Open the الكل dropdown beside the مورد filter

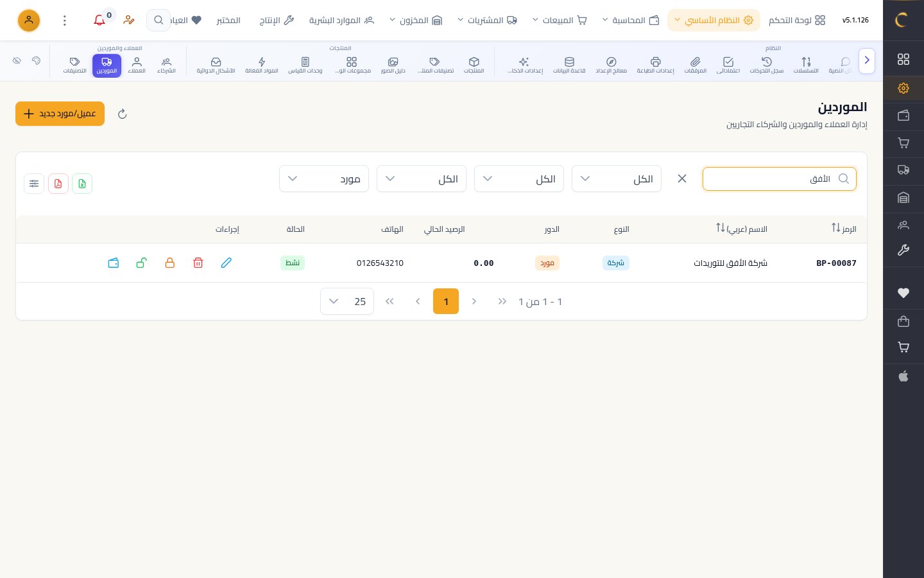(422, 179)
